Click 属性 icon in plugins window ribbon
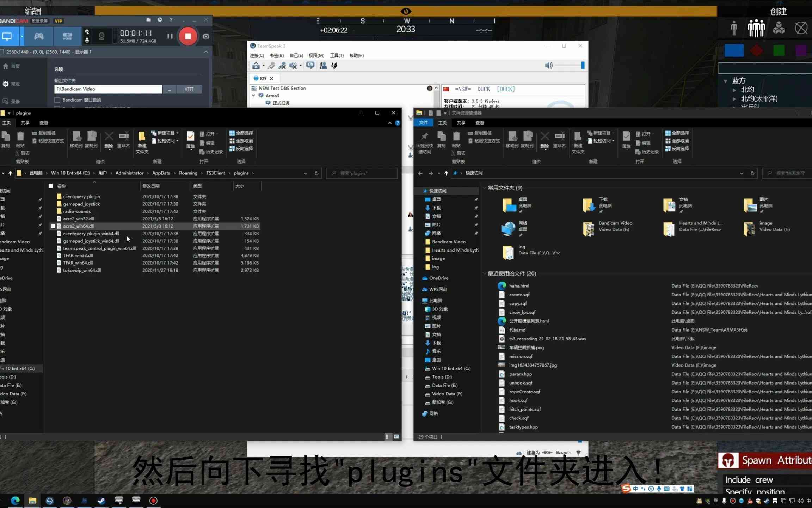Image resolution: width=812 pixels, height=508 pixels. click(x=190, y=140)
